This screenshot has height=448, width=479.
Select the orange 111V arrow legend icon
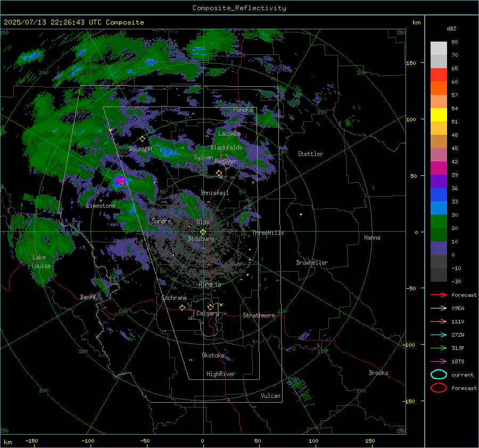(439, 321)
